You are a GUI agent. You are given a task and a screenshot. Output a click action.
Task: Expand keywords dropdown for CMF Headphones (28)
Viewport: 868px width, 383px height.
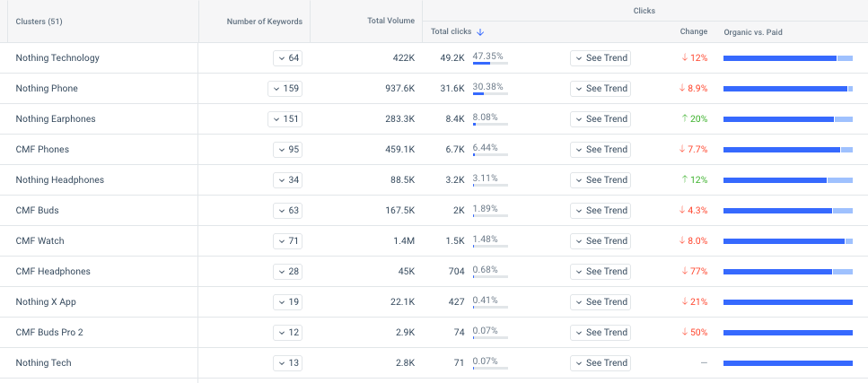coord(288,271)
